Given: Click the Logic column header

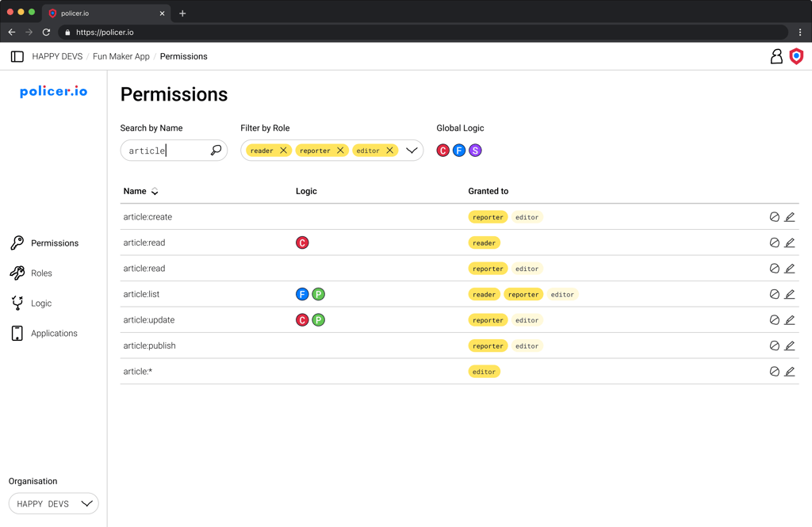Looking at the screenshot, I should click(306, 191).
